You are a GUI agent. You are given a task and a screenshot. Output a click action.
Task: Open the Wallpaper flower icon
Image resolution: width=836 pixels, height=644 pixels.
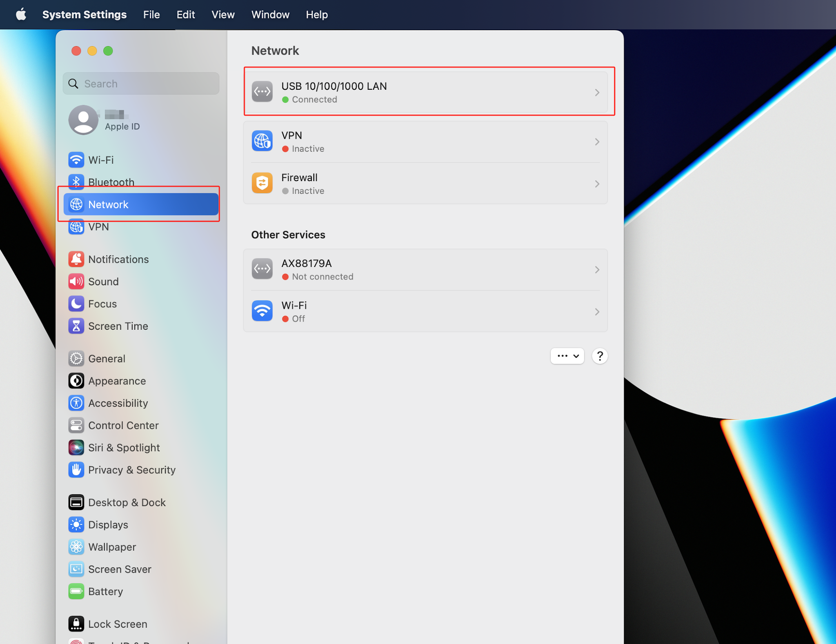click(76, 547)
